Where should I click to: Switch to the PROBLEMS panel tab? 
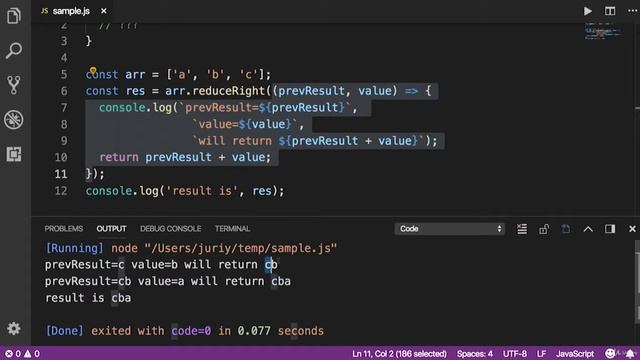click(64, 229)
